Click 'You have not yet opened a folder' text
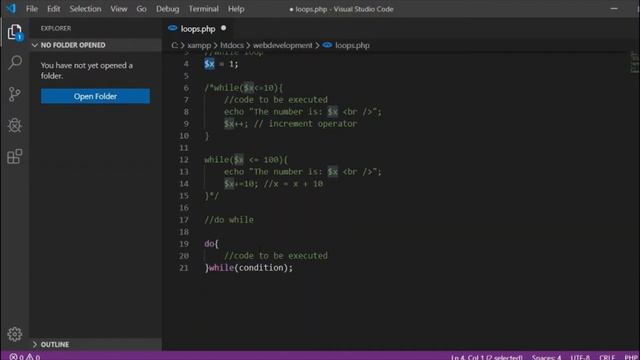The height and width of the screenshot is (360, 640). (87, 70)
